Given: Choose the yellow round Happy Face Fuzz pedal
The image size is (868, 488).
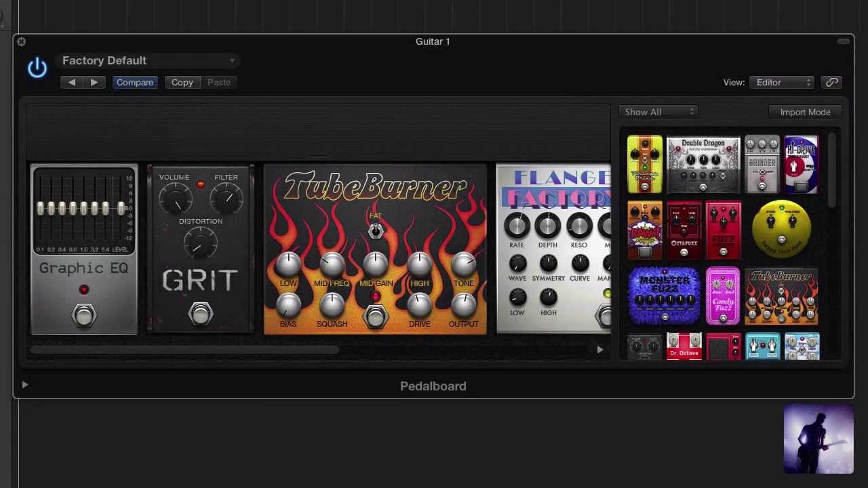Looking at the screenshot, I should [781, 230].
